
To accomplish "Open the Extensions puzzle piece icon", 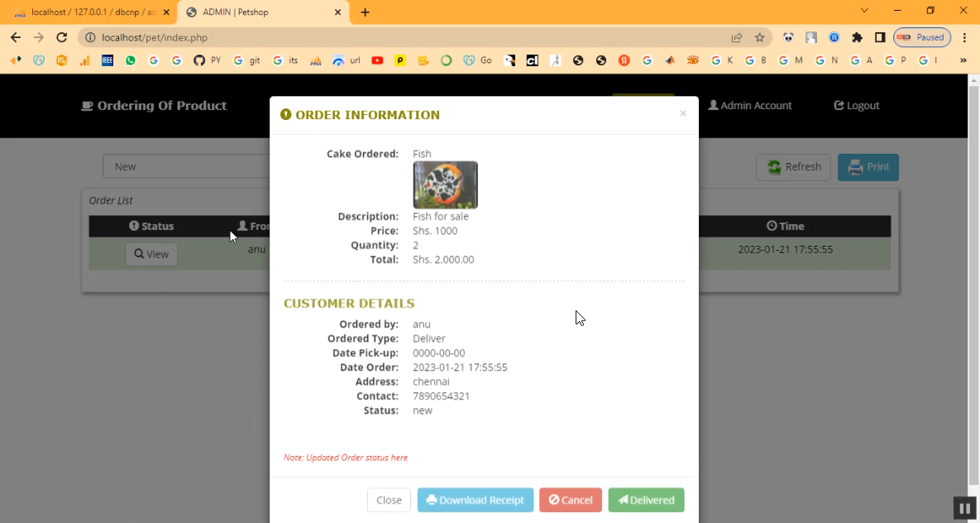I will 857,37.
